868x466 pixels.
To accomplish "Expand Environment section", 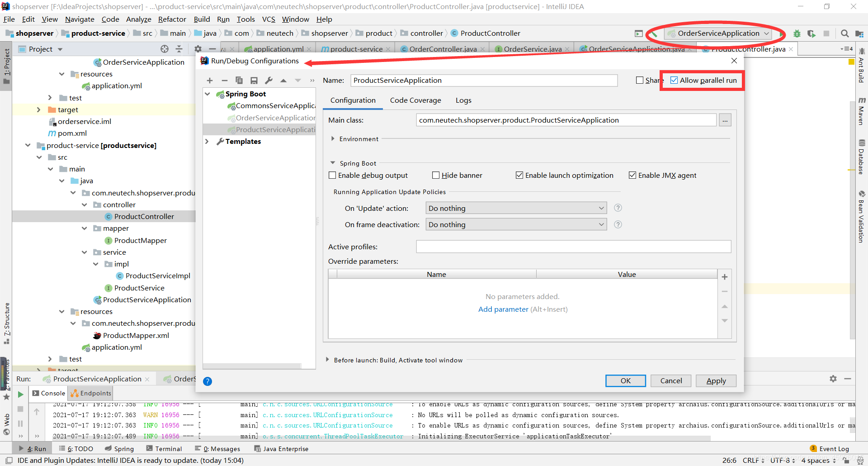I will [333, 139].
